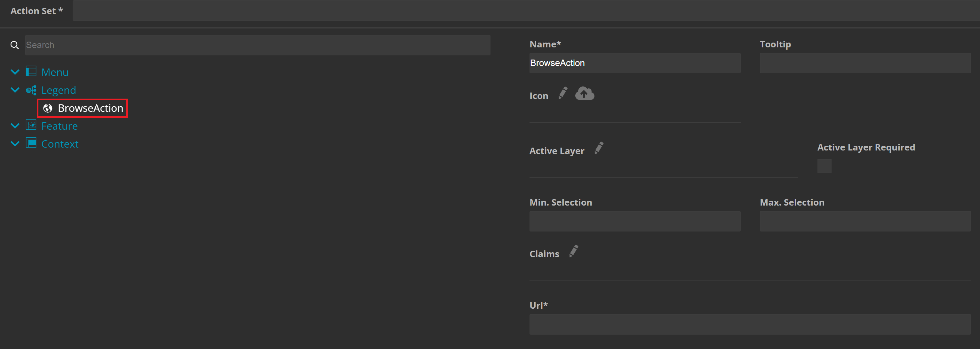
Task: Focus the Min. Selection field
Action: point(634,222)
